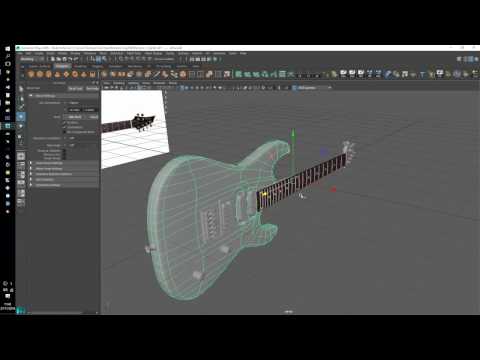This screenshot has height=360, width=480.
Task: Toggle the Position checkbox under Pivot
Action: [64, 123]
